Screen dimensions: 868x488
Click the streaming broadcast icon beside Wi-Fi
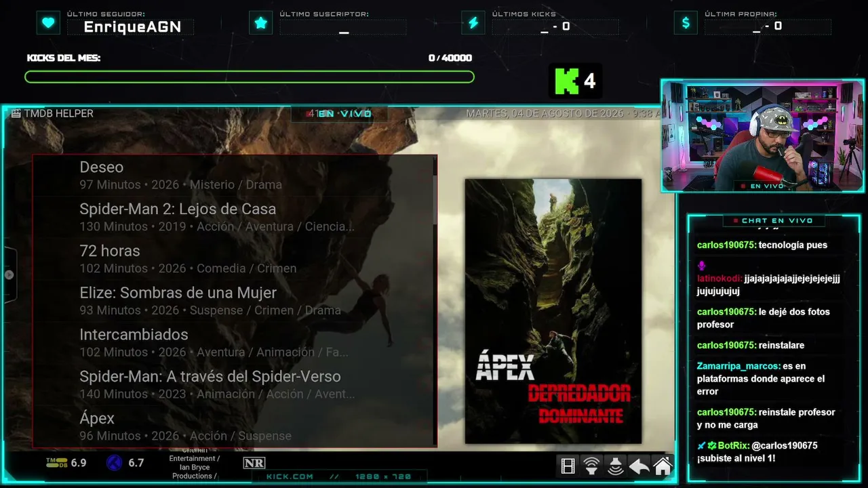pos(616,466)
